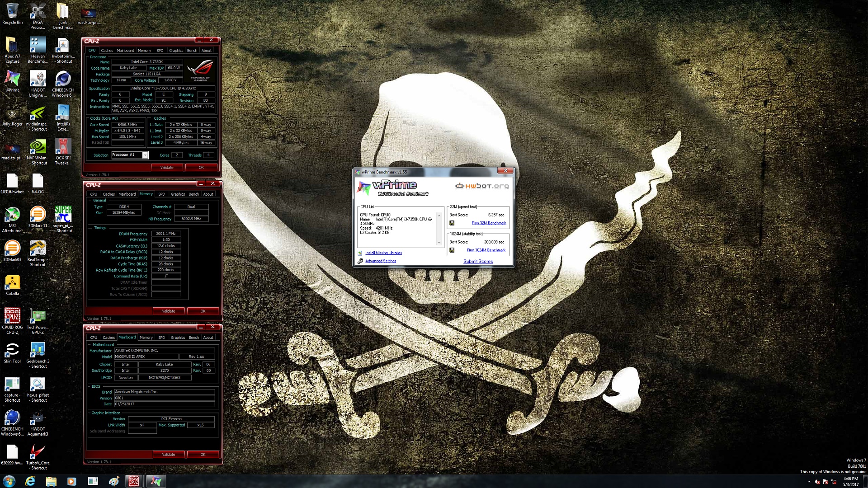The image size is (868, 488).
Task: Open the Jolly_Roger image icon
Action: pyautogui.click(x=12, y=115)
